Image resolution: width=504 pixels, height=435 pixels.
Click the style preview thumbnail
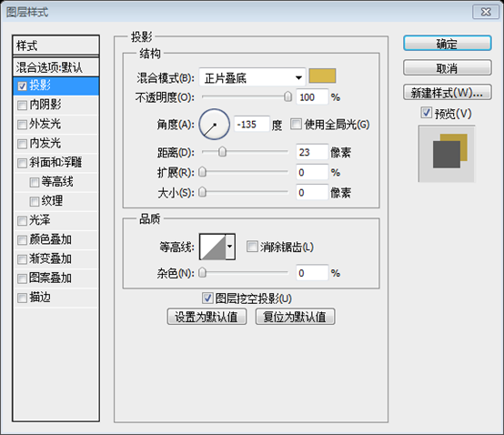[447, 154]
